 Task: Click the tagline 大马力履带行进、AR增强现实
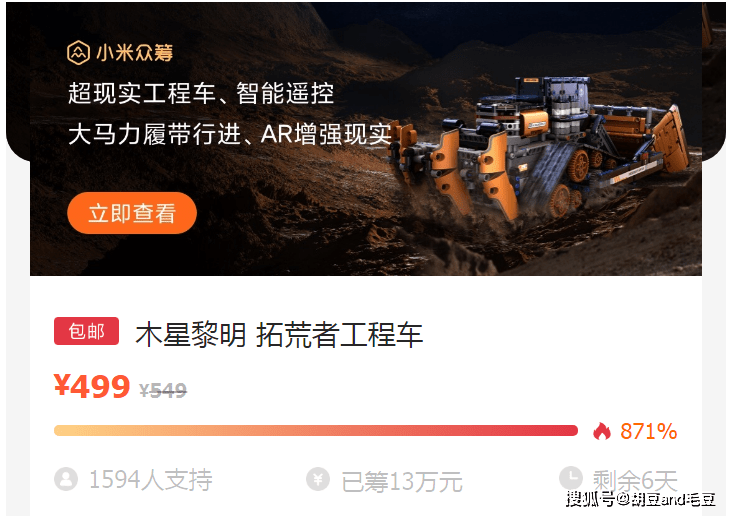tap(229, 134)
